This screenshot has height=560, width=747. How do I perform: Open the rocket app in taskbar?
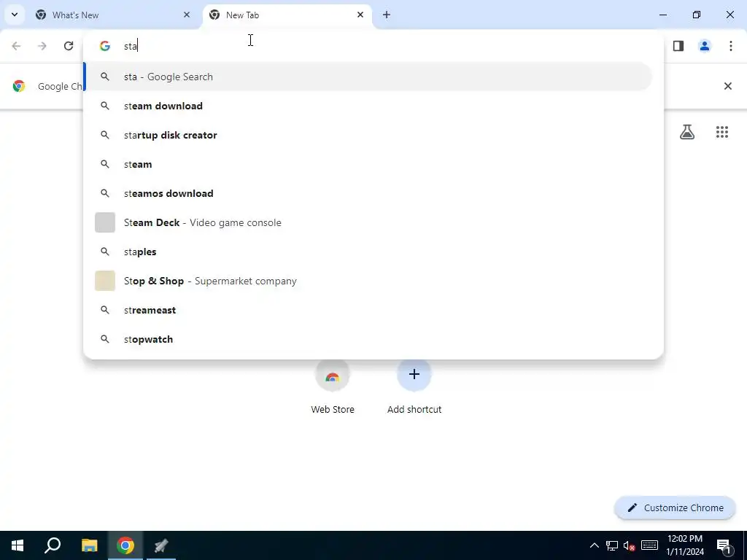[x=161, y=545]
